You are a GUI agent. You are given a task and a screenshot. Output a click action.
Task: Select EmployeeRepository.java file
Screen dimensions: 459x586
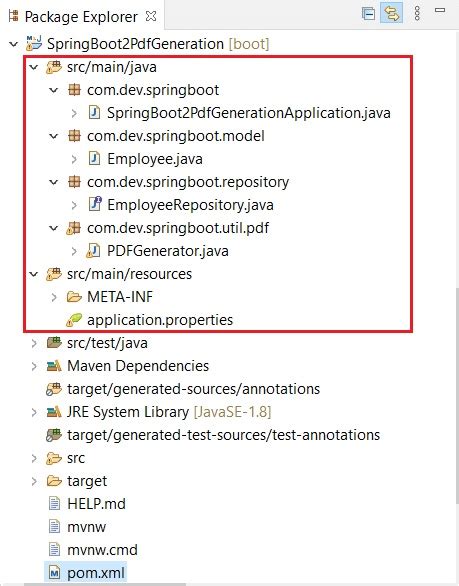(190, 205)
